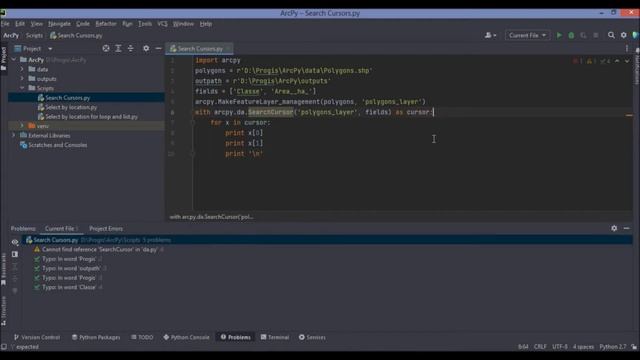Open the Run menu
Image resolution: width=640 pixels, height=360 pixels.
(127, 24)
